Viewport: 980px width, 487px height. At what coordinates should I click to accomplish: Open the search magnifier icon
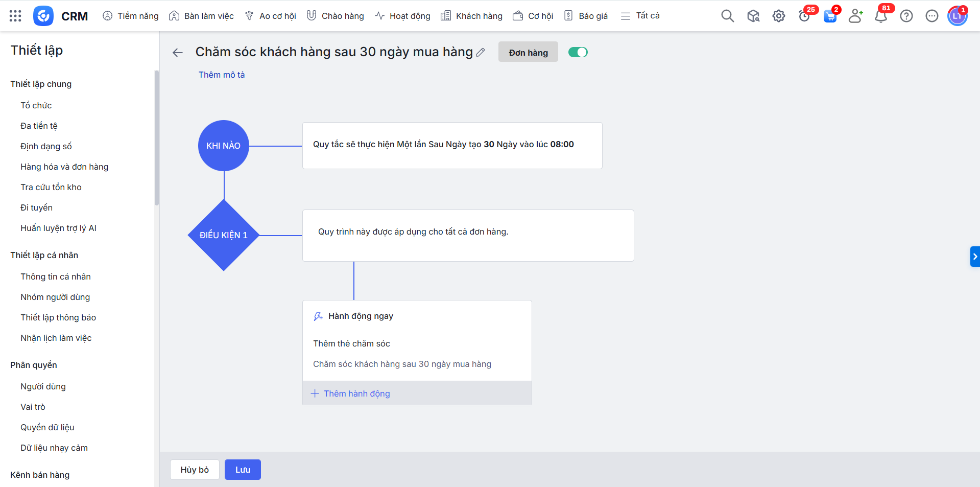point(727,16)
